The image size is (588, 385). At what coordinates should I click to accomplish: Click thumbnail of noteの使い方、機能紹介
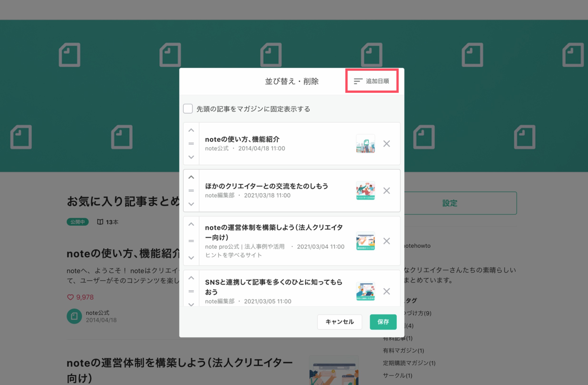tap(365, 144)
